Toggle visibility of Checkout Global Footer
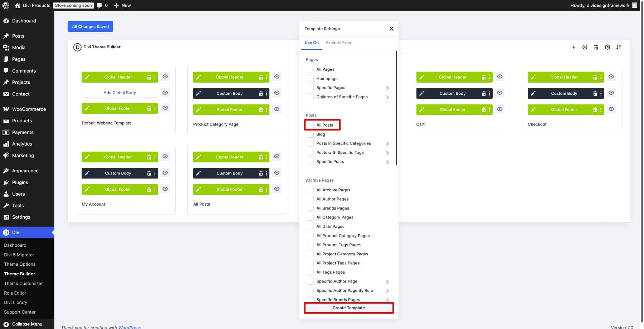The width and height of the screenshot is (644, 329). (611, 109)
